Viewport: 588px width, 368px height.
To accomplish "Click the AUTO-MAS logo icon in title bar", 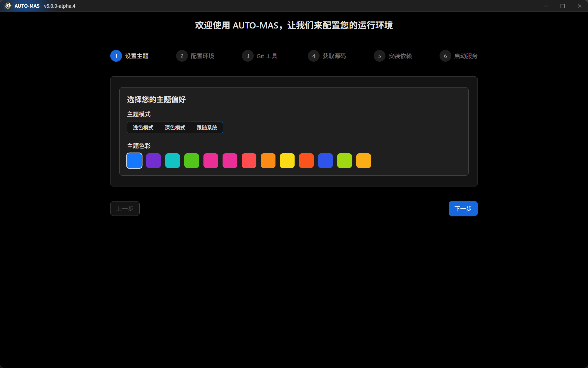I will click(8, 6).
